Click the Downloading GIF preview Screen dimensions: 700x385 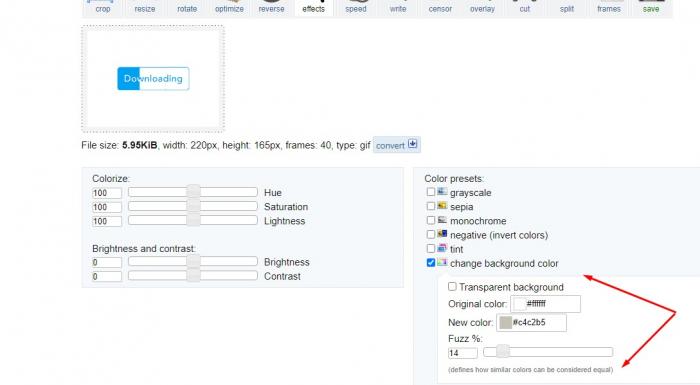tap(153, 79)
